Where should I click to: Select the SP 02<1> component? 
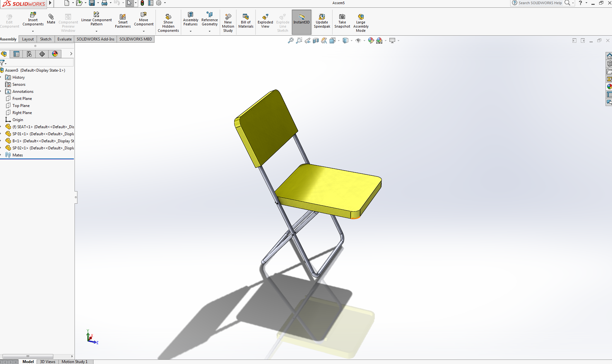[40, 148]
